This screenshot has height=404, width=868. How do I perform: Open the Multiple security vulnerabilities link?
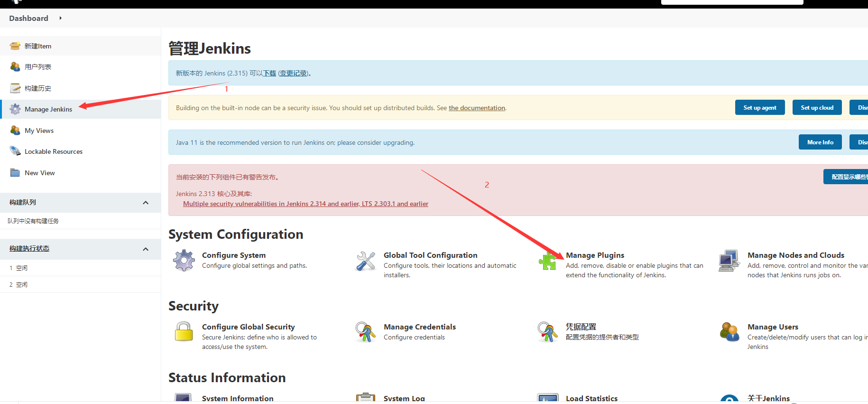point(305,204)
